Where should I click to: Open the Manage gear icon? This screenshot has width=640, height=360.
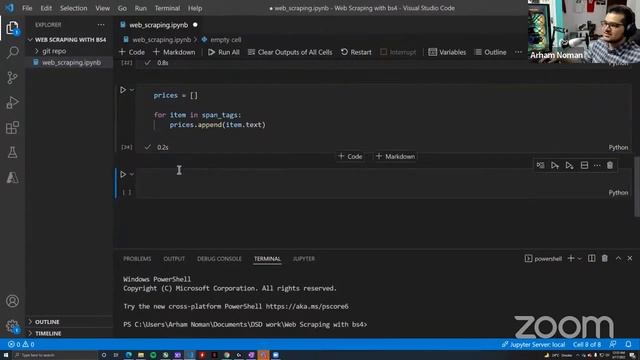(12, 326)
